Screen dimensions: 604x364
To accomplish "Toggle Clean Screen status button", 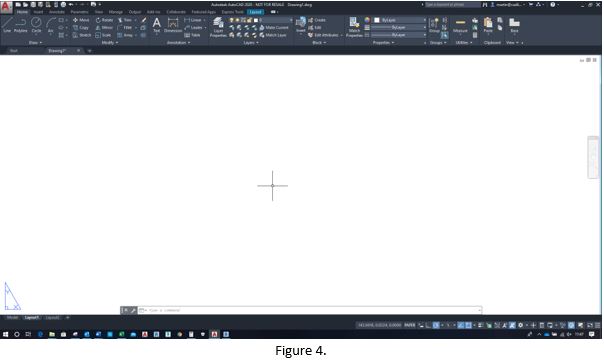I will (x=590, y=325).
